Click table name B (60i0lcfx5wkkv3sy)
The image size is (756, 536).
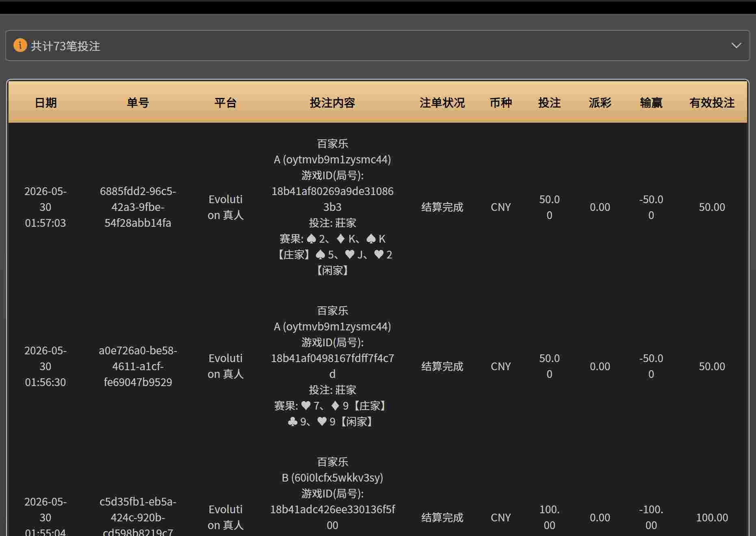coord(332,477)
